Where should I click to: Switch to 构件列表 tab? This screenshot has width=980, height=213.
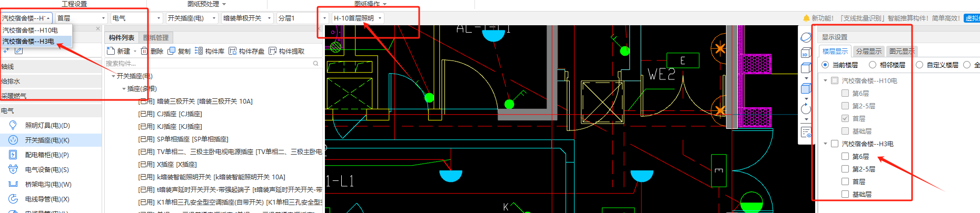point(122,38)
